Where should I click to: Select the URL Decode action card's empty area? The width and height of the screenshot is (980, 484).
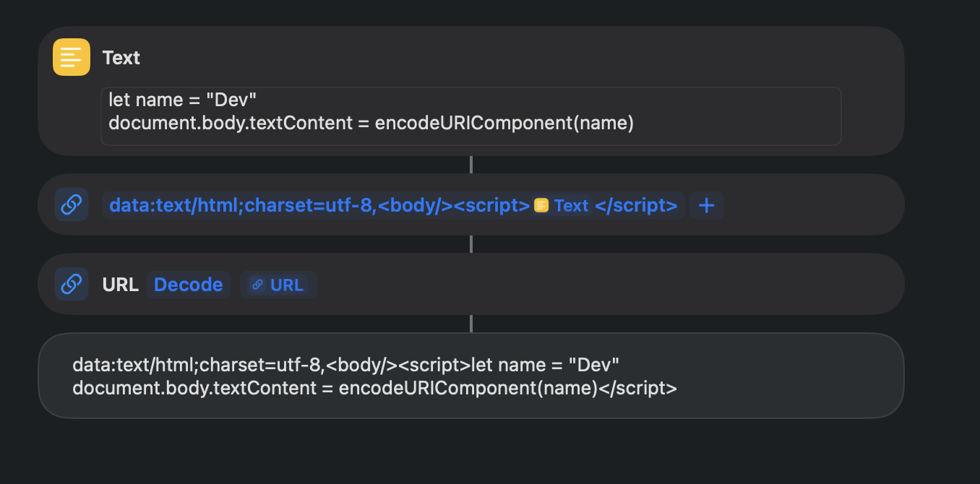(x=607, y=285)
